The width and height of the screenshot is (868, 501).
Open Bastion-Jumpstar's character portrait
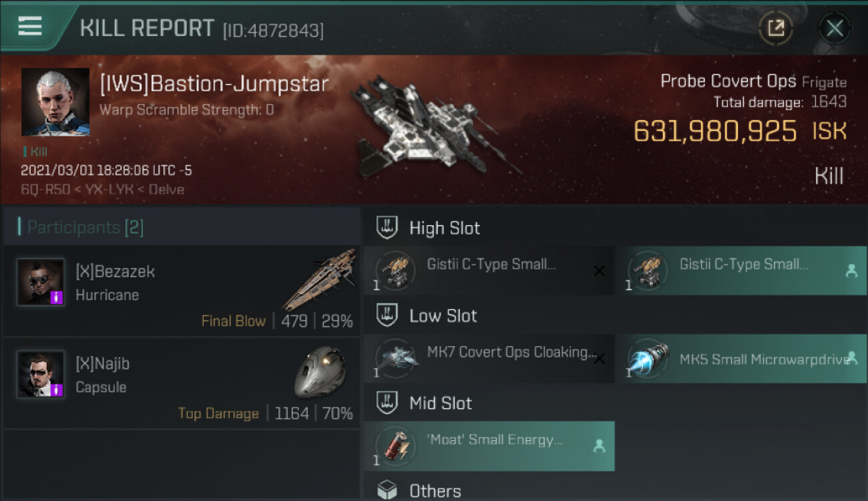[x=55, y=102]
